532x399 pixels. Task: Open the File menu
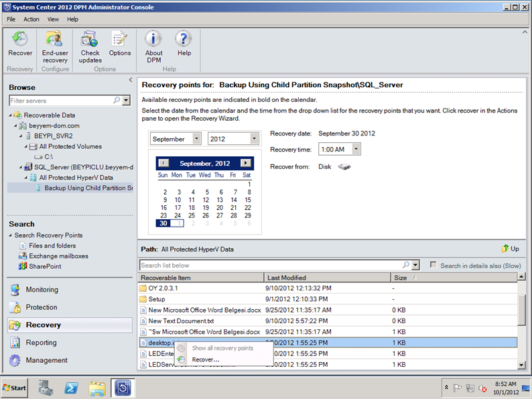click(x=11, y=19)
